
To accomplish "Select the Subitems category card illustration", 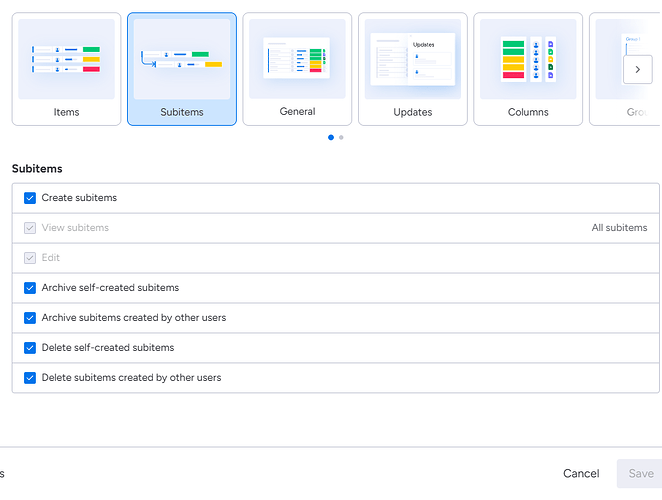I will coord(182,59).
